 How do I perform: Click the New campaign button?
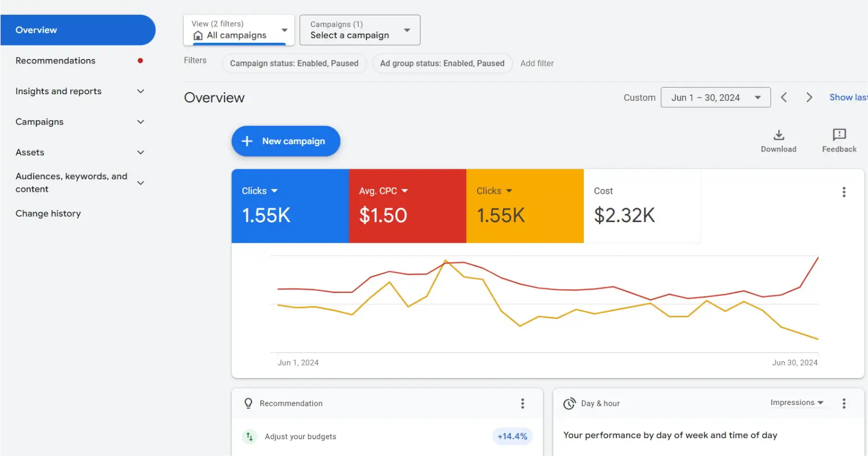pos(286,141)
